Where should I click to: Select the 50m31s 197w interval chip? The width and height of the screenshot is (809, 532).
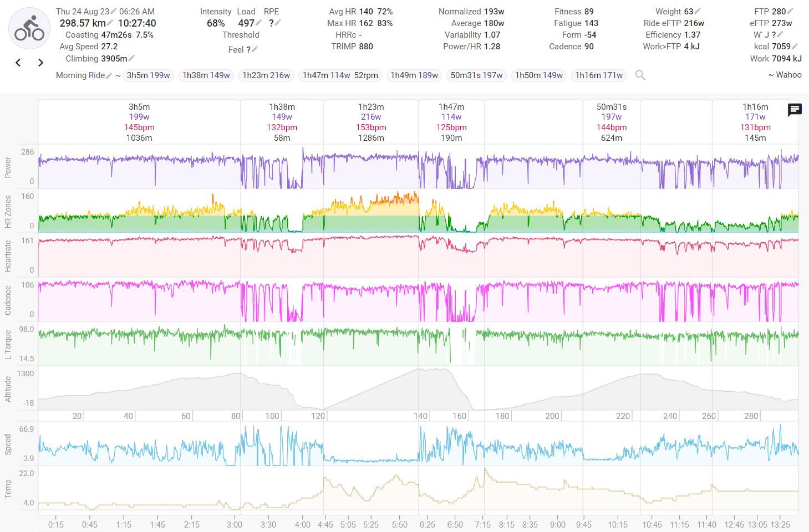tap(476, 75)
